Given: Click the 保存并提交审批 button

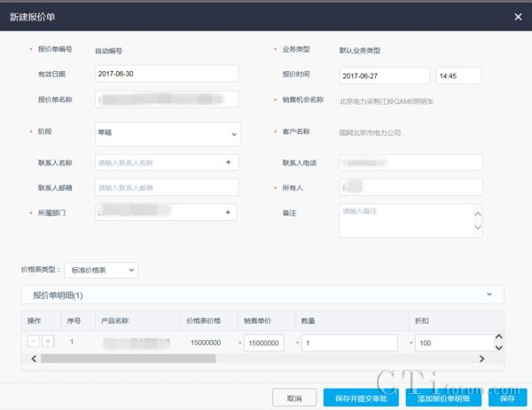Looking at the screenshot, I should click(362, 398).
